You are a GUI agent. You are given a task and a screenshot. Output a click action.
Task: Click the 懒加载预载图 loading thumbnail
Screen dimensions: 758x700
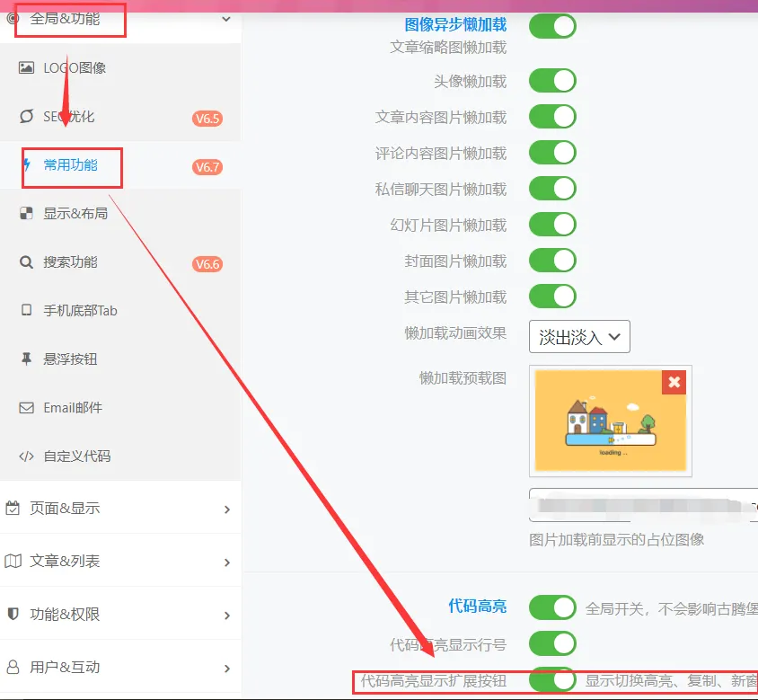pos(611,421)
